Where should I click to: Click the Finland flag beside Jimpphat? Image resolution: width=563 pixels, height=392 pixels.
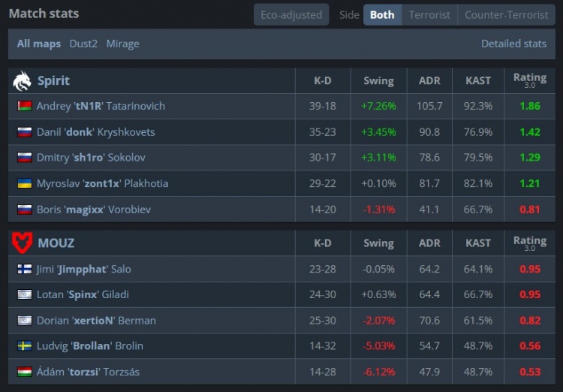24,269
